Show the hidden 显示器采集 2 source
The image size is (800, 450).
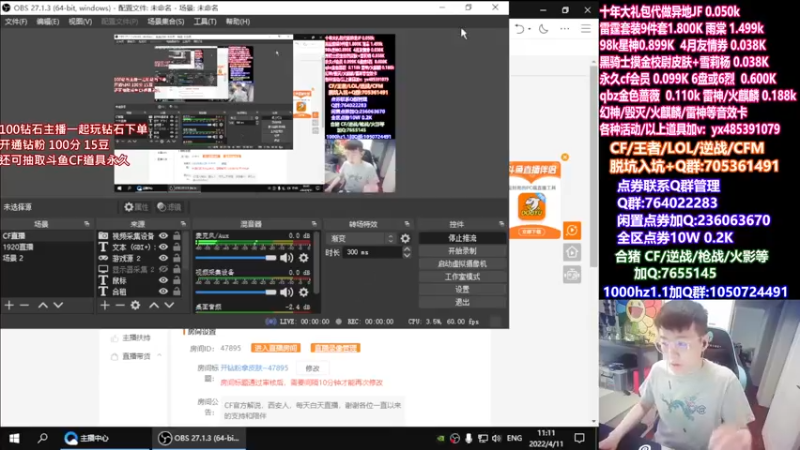coord(163,269)
